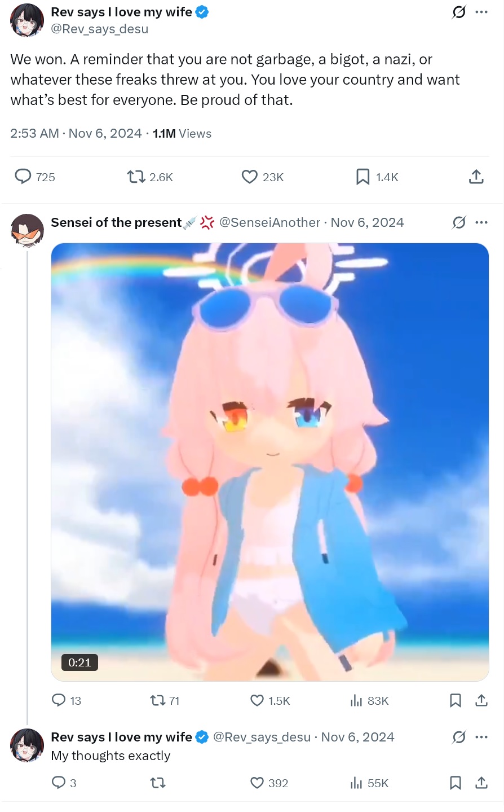Open Rev's profile avatar at the top
Image resolution: width=504 pixels, height=812 pixels.
coord(27,20)
